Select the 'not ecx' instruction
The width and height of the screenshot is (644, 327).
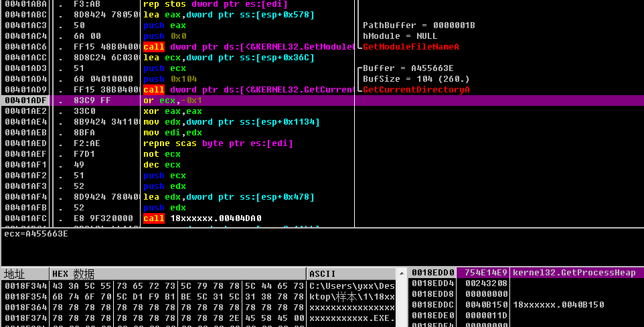pyautogui.click(x=162, y=154)
